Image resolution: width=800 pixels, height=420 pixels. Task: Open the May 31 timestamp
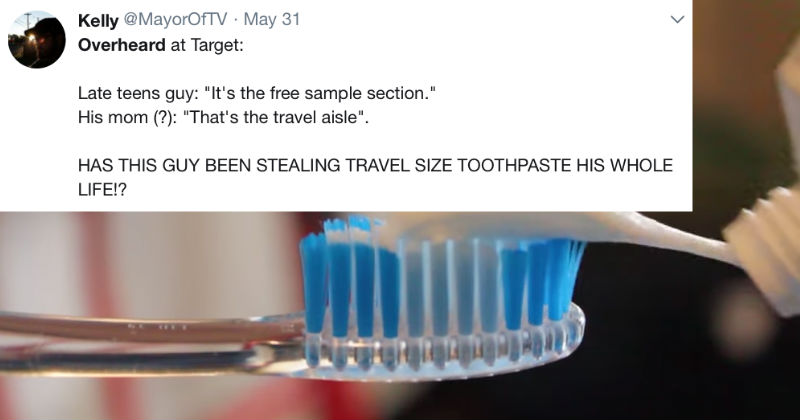pyautogui.click(x=271, y=20)
